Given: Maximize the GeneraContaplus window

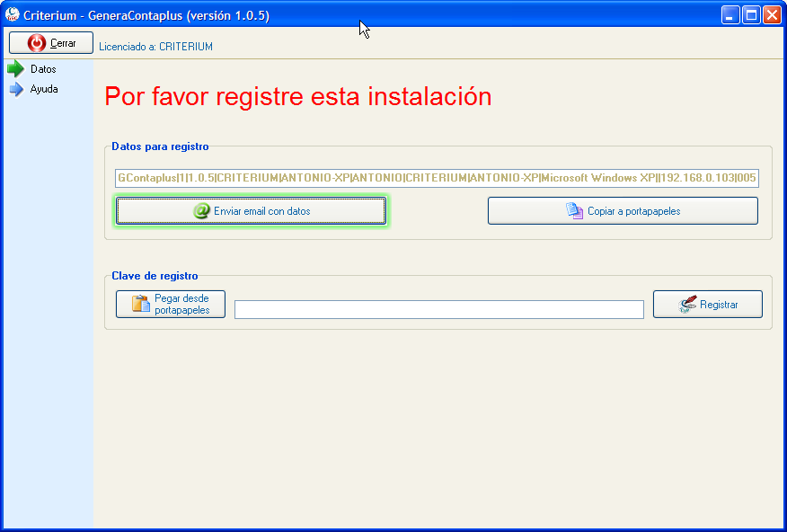Looking at the screenshot, I should click(751, 15).
